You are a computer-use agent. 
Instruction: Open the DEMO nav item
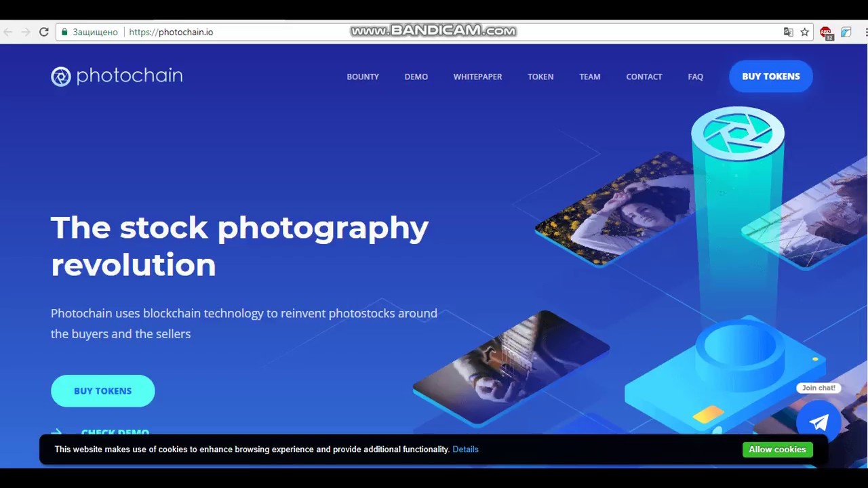coord(416,77)
